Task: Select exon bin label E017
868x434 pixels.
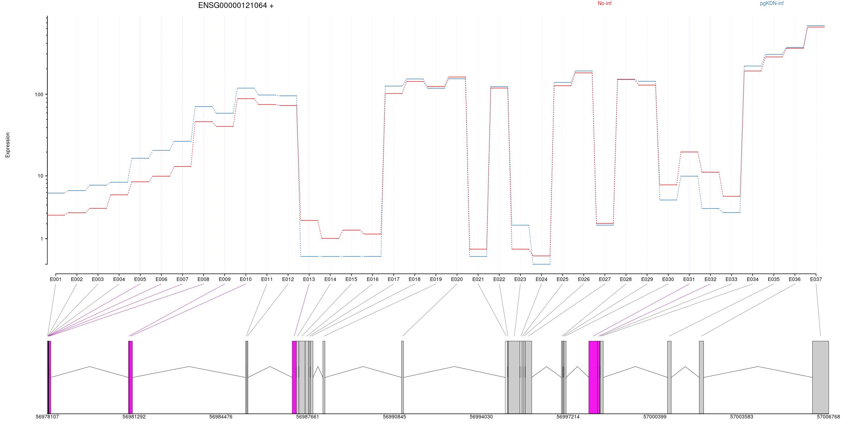Action: (x=393, y=279)
